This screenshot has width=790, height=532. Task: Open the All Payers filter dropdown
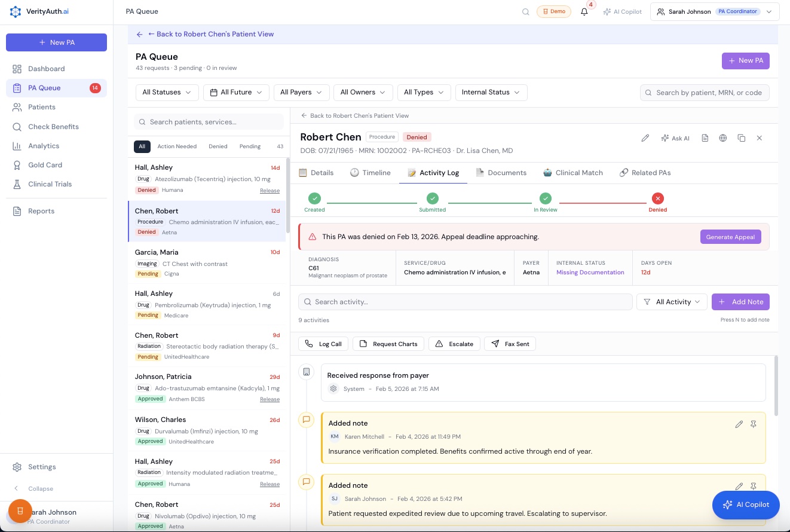point(301,92)
